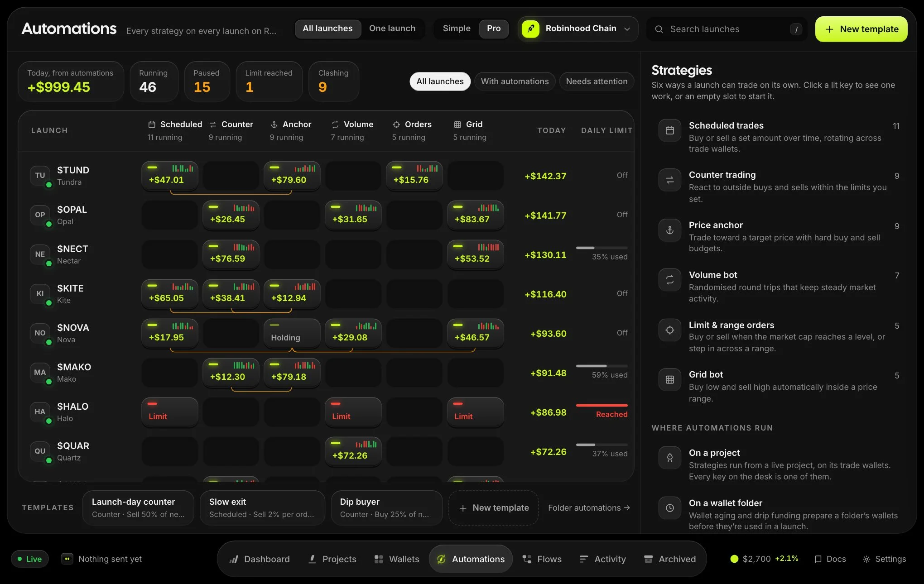Click the Robinhood Chain feather logo
Image resolution: width=924 pixels, height=584 pixels.
530,29
